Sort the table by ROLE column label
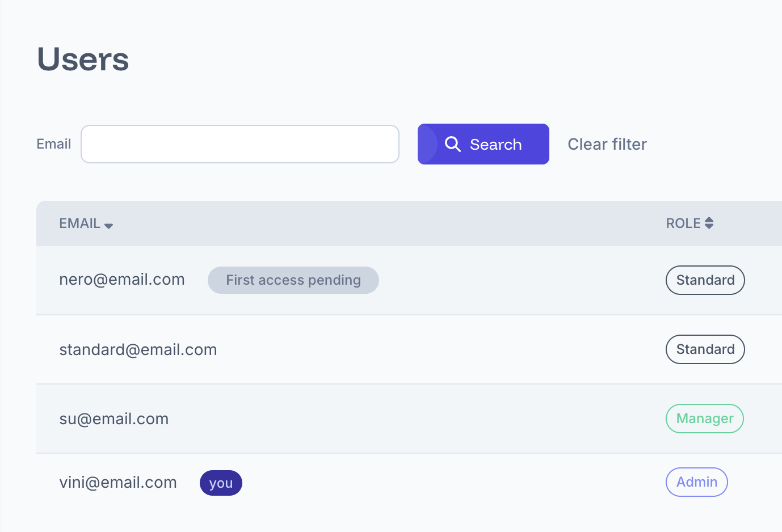The image size is (782, 532). 683,223
